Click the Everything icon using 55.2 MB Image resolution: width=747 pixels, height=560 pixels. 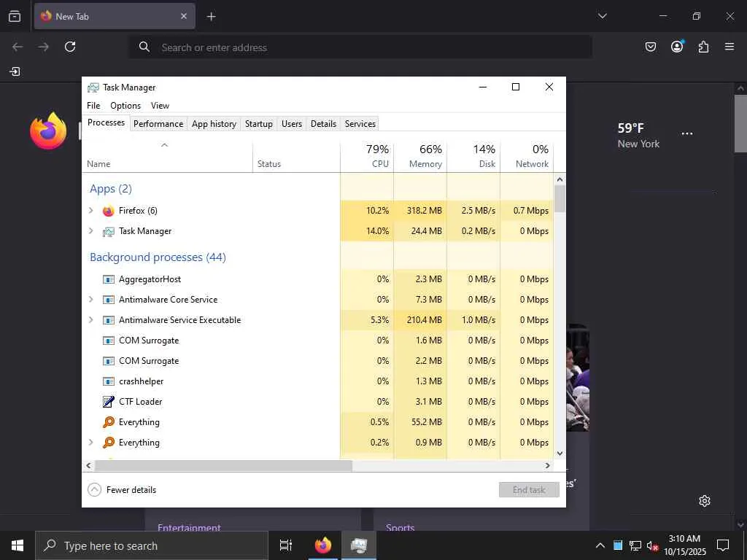coord(109,422)
